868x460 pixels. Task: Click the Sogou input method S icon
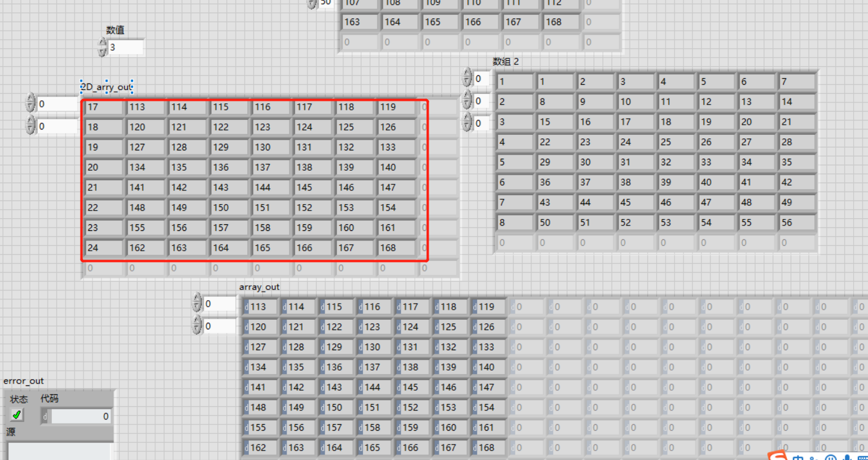click(777, 456)
